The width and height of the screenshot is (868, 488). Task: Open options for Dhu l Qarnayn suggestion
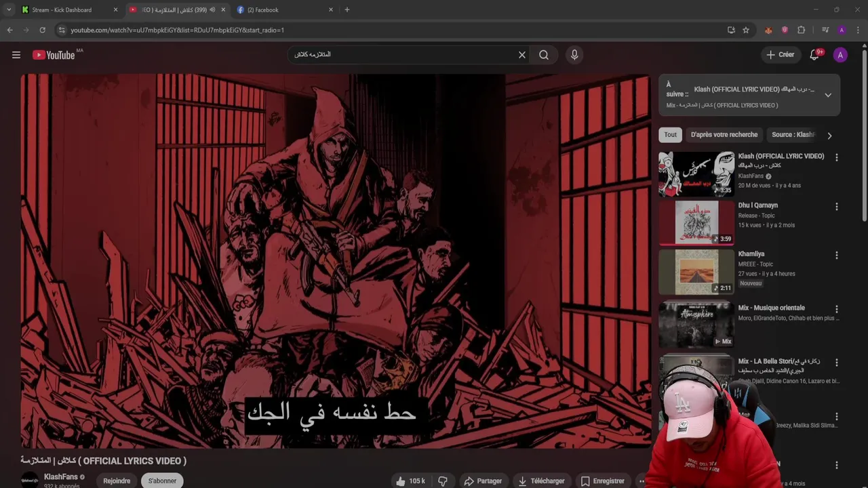[x=836, y=206]
